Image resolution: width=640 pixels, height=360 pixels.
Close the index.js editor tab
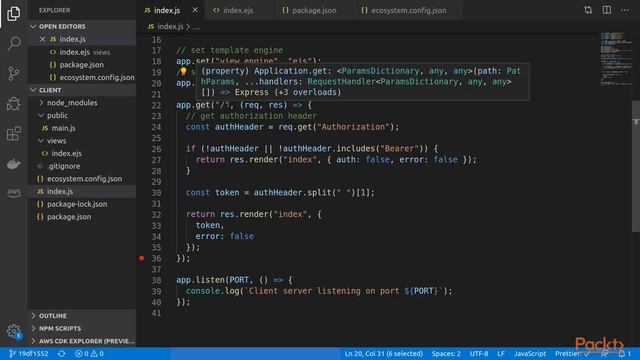(195, 10)
